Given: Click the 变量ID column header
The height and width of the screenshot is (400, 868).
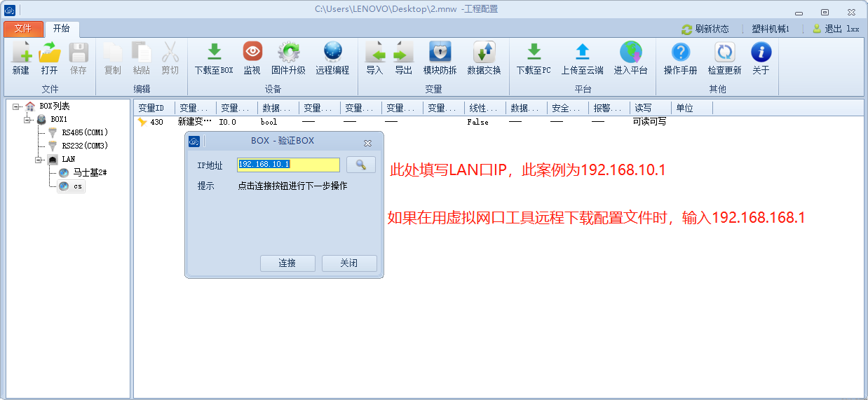Looking at the screenshot, I should (x=154, y=108).
